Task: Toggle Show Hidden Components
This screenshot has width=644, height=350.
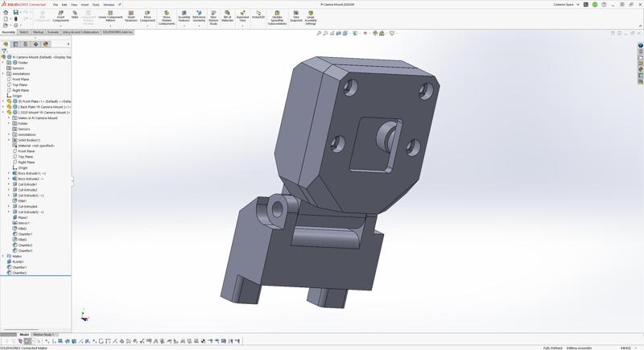Action: click(x=167, y=17)
